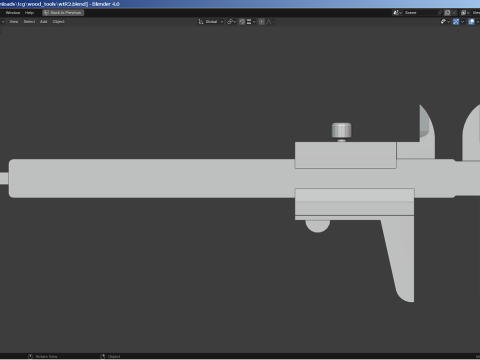Open the Window menu
Image resolution: width=480 pixels, height=360 pixels.
point(13,13)
